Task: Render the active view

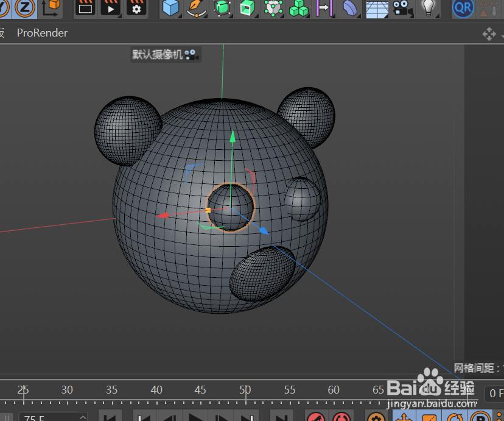Action: [x=85, y=8]
